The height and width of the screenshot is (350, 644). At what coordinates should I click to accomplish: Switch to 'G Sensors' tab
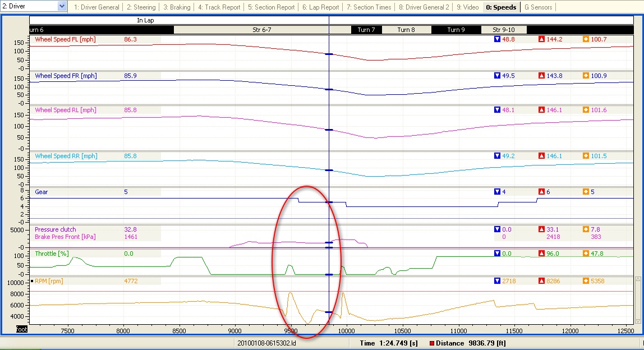(538, 7)
